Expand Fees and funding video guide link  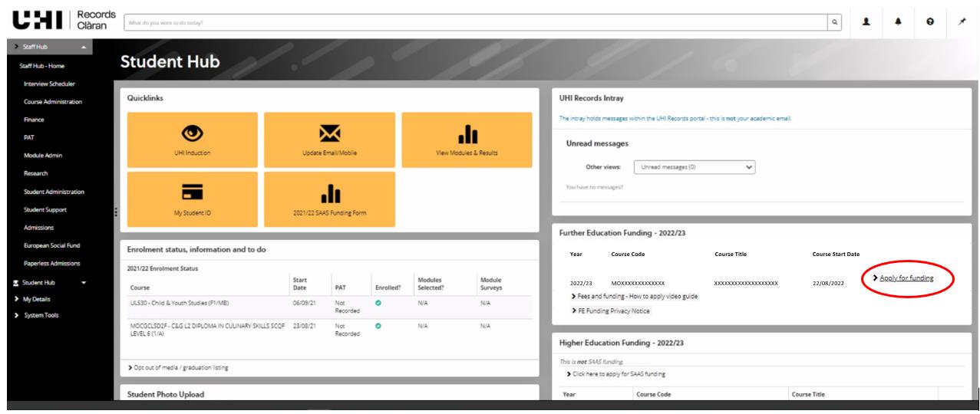click(634, 296)
